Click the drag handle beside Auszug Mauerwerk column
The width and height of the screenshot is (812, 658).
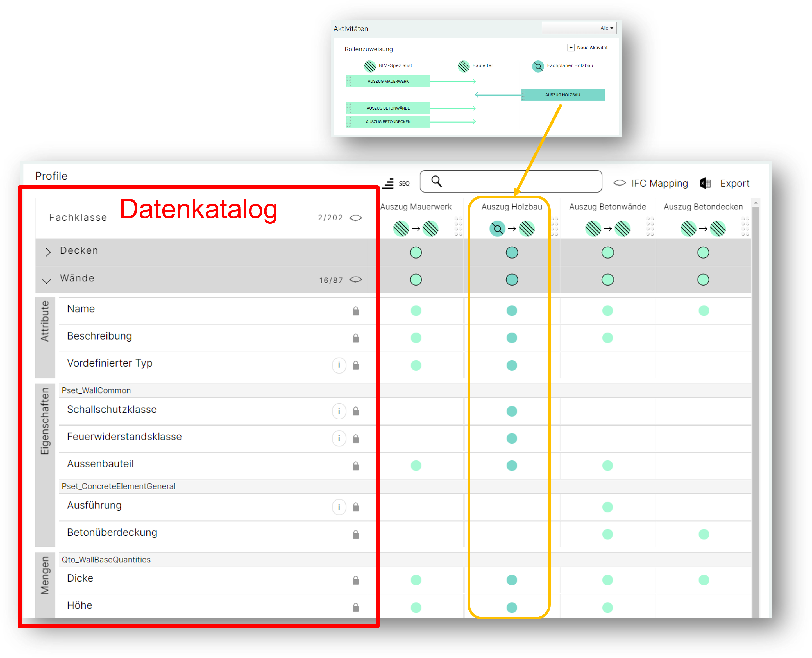459,227
